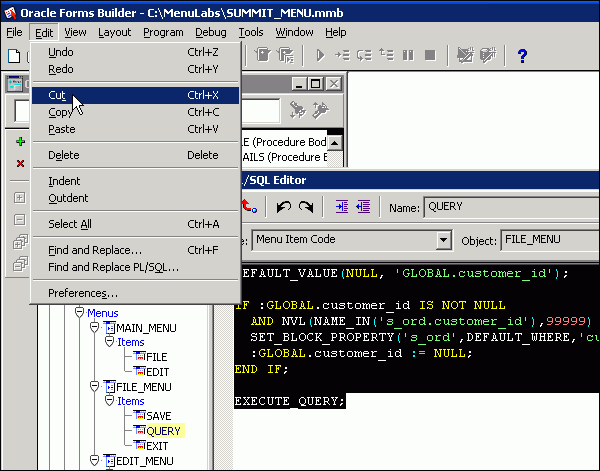Click the Undo arrow in PL/SQL Editor
Screen dimensions: 600x471
[x=284, y=207]
